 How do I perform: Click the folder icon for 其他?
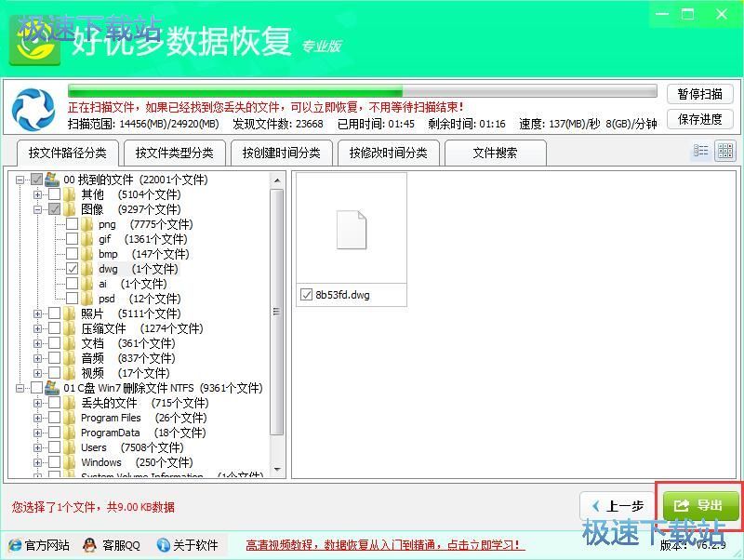point(70,194)
